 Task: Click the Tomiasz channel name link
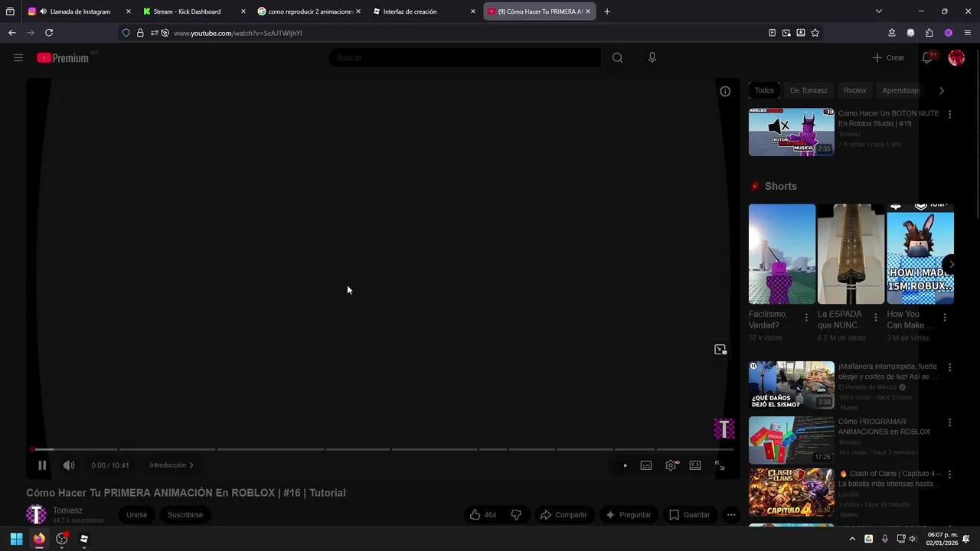[67, 510]
